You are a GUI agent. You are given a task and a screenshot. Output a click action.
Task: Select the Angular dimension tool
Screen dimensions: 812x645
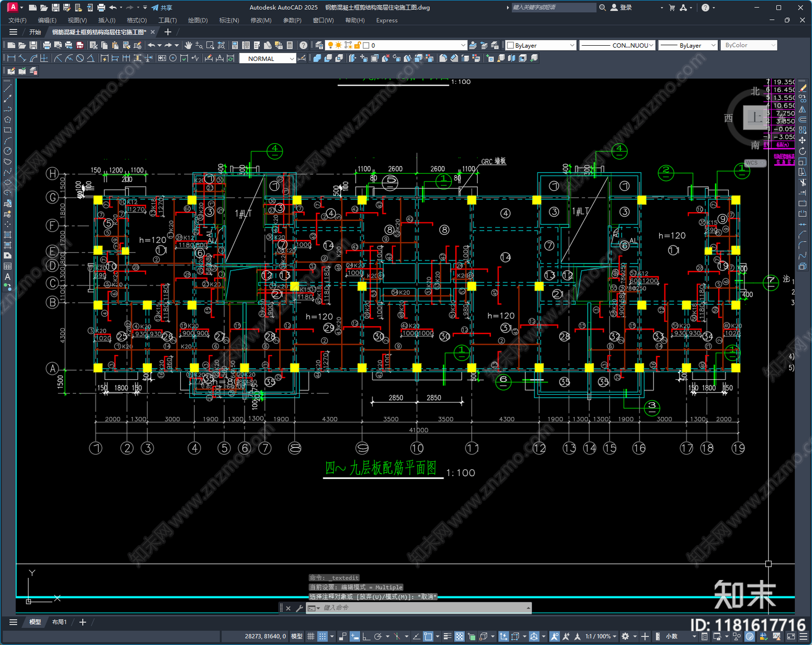coord(90,58)
